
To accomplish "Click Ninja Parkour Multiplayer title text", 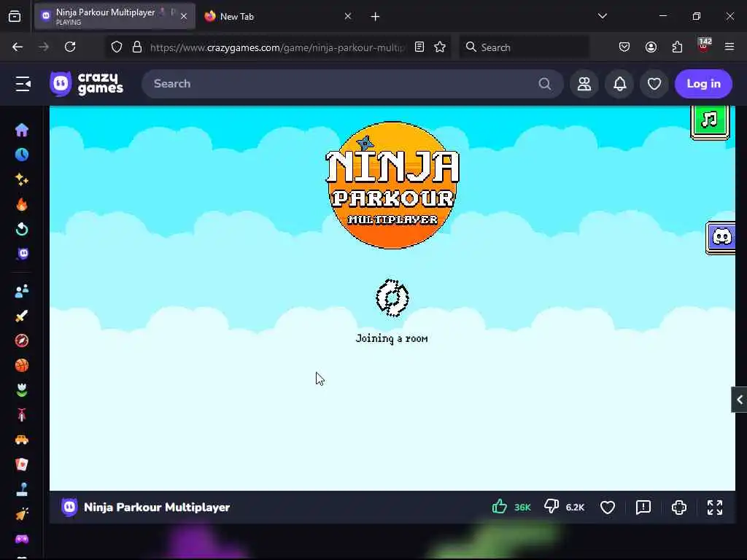I will (x=157, y=507).
